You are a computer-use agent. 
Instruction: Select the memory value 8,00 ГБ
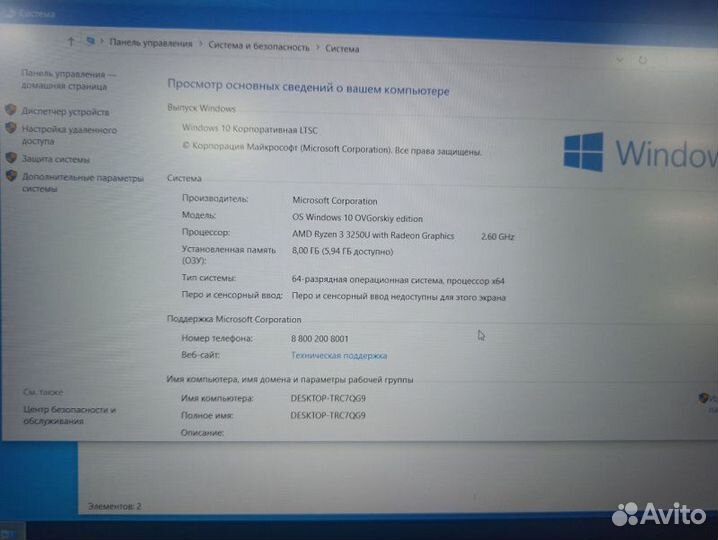click(x=305, y=251)
